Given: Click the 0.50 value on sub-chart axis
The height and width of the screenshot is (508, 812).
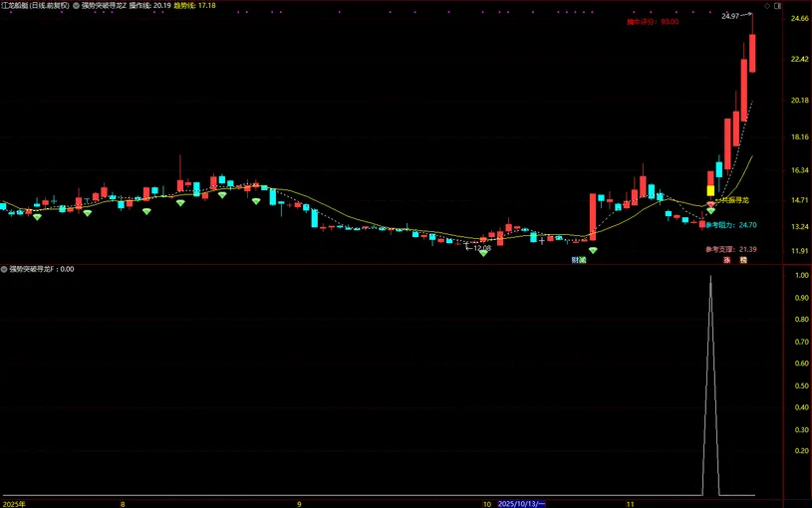Looking at the screenshot, I should pyautogui.click(x=802, y=385).
